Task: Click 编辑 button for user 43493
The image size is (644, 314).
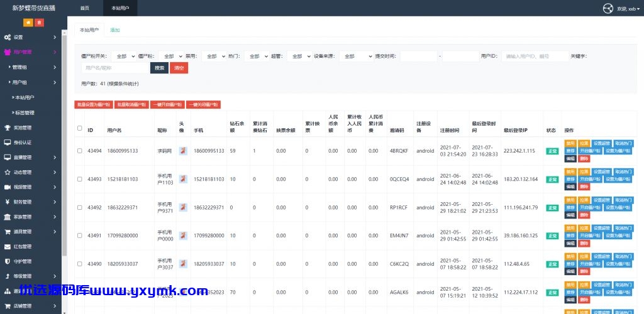Action: click(x=570, y=187)
